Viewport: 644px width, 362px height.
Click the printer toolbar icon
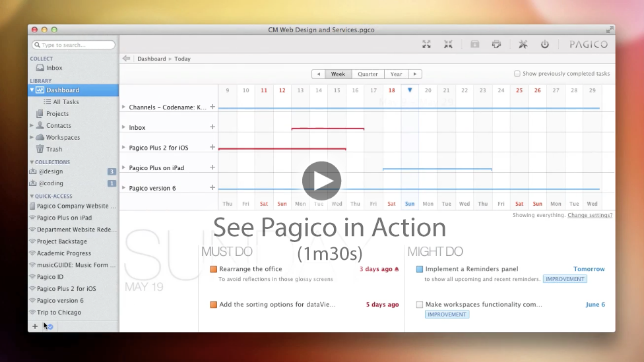(496, 44)
